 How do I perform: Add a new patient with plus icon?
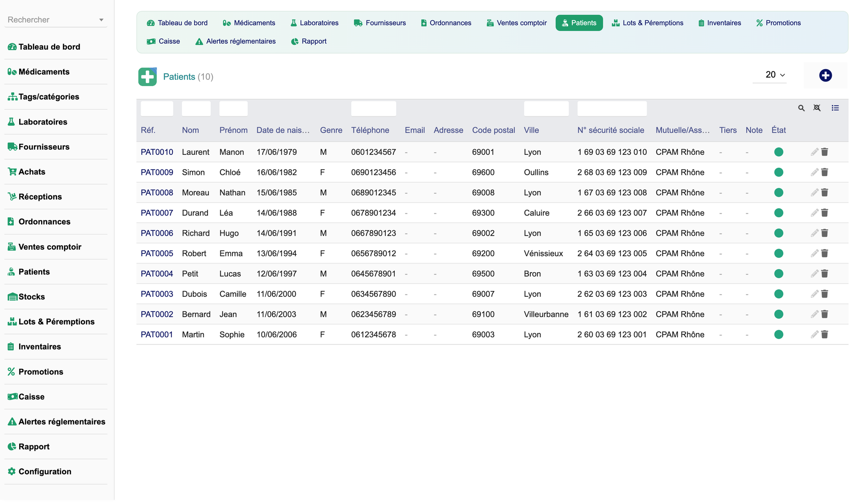pos(825,75)
